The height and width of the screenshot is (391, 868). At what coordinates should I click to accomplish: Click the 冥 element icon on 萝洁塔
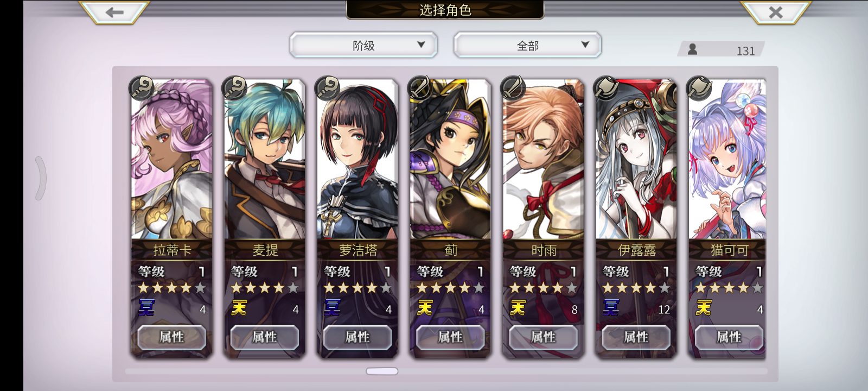tap(331, 308)
